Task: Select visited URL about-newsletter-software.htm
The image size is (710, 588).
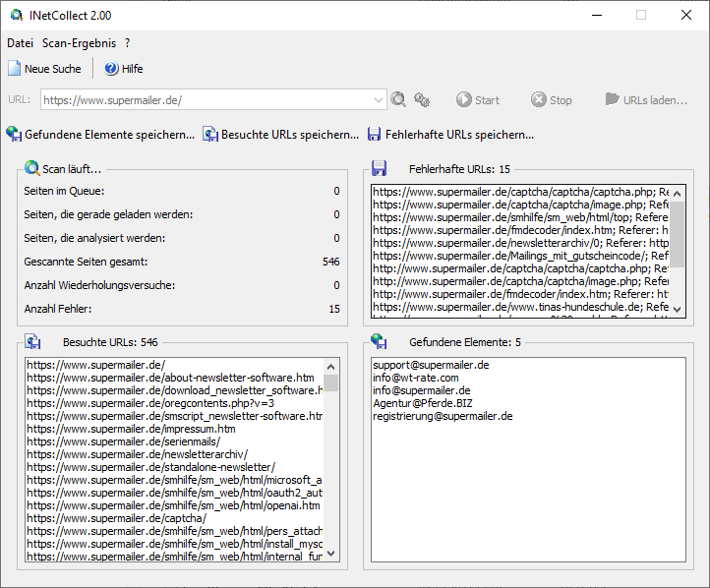Action: (170, 378)
